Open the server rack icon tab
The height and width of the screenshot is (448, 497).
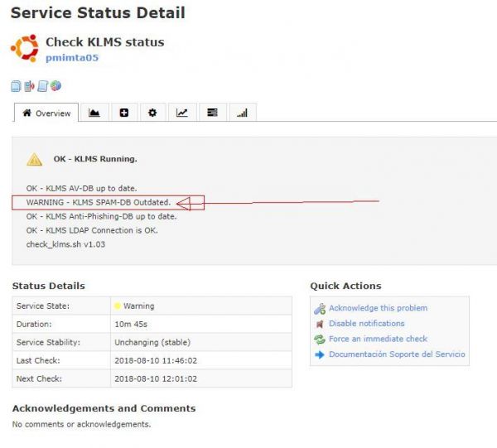point(212,113)
